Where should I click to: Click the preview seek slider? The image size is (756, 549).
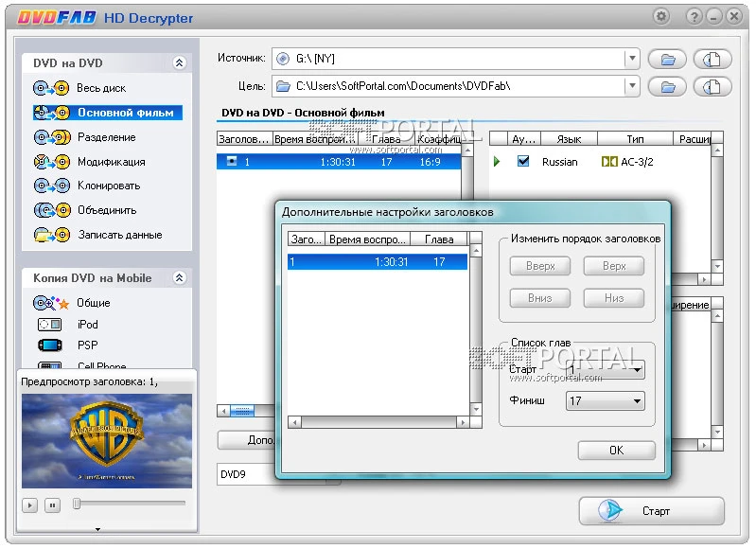129,505
